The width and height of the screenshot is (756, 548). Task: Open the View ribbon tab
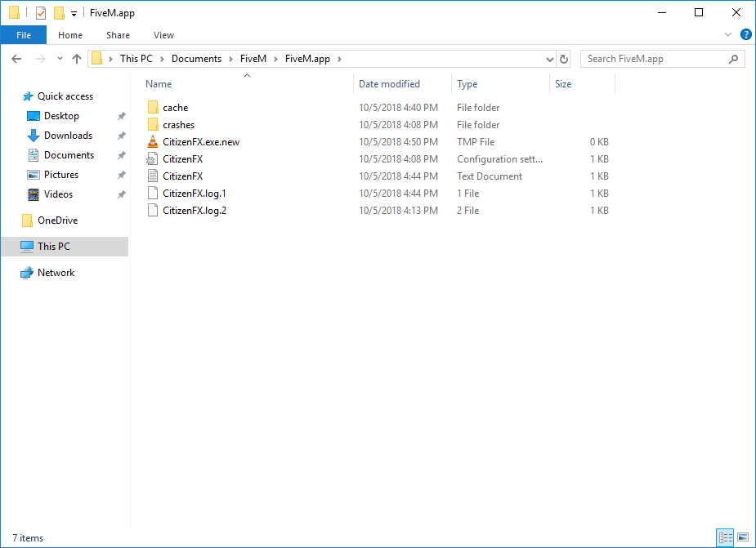(x=164, y=35)
